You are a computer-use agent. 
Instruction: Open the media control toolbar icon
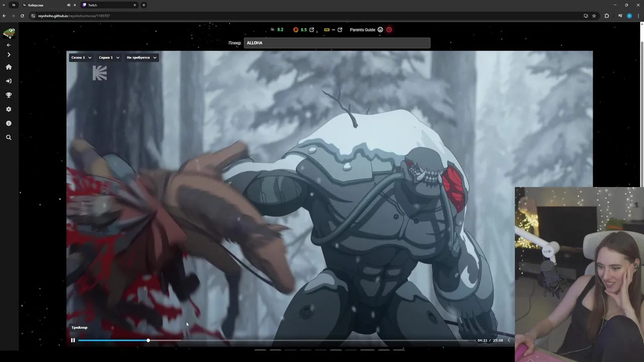[620, 16]
